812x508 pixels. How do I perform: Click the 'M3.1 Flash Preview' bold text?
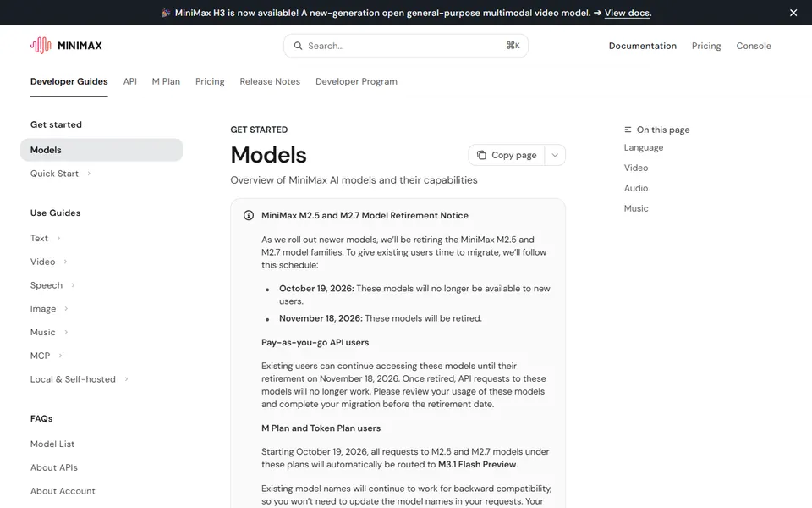(x=477, y=465)
